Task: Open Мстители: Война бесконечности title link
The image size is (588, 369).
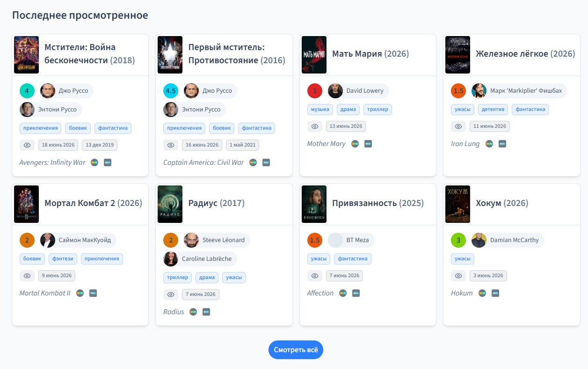Action: (90, 54)
